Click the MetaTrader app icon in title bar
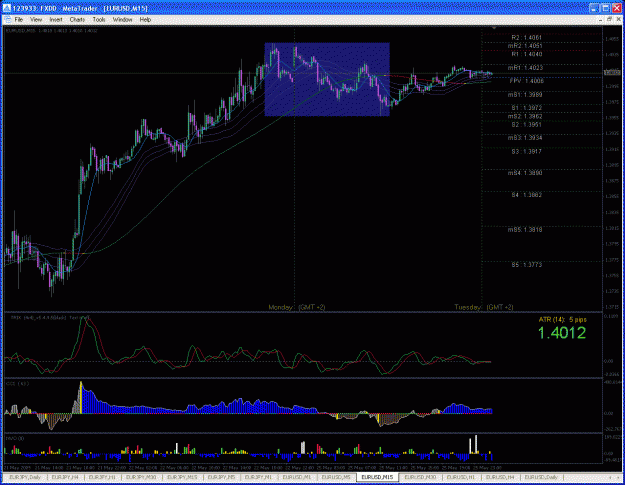 coord(7,8)
